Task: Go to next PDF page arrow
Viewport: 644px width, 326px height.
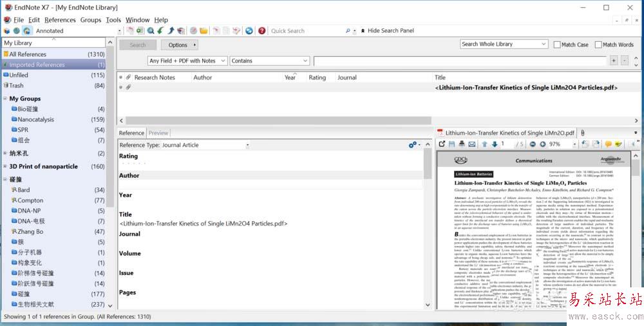Action: (495, 144)
